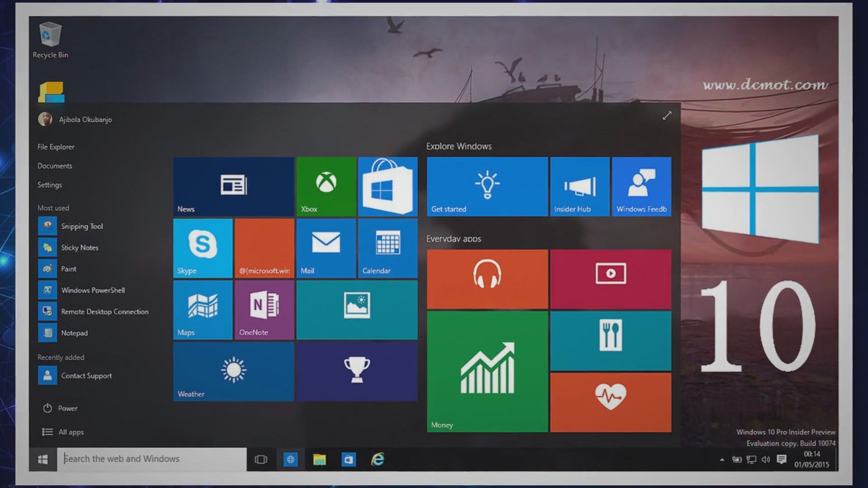
Task: Open File Explorer from Start list
Action: coord(56,147)
